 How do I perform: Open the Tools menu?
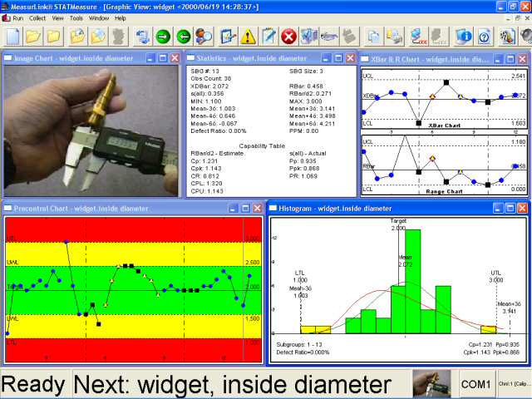click(x=76, y=17)
